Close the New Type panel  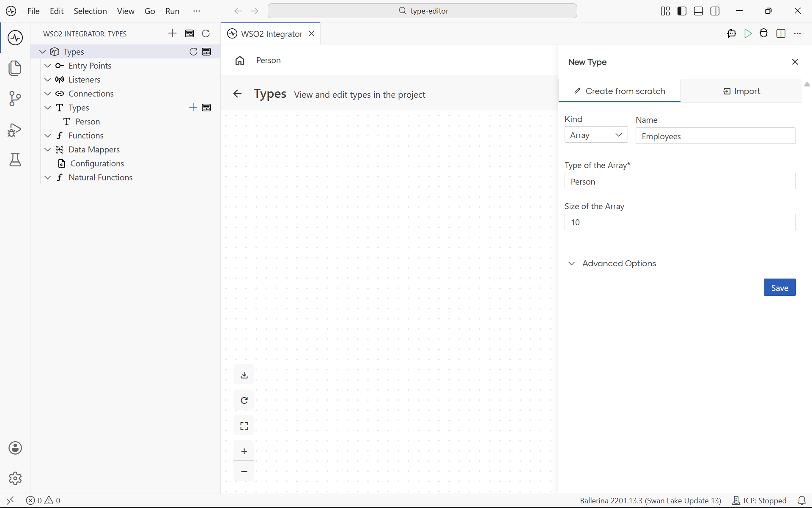pyautogui.click(x=795, y=62)
